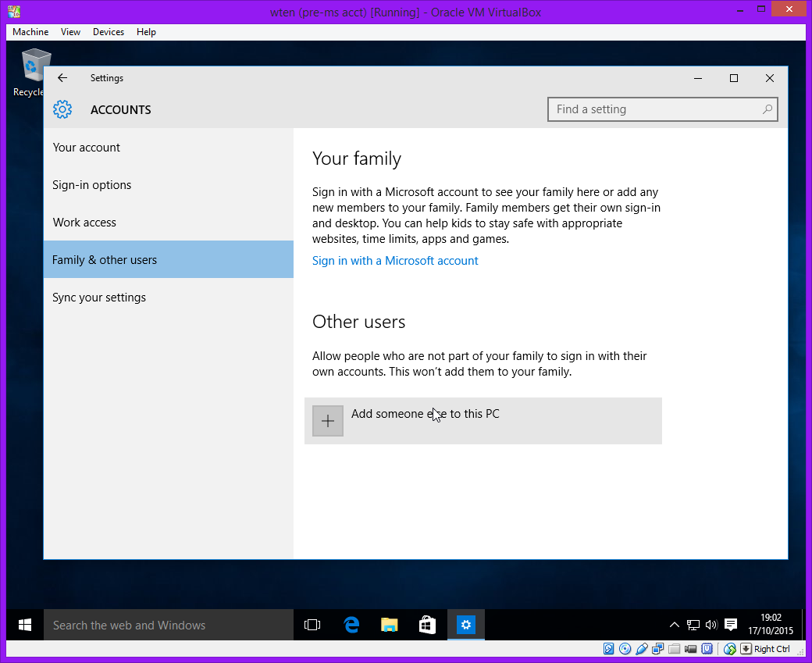Screen dimensions: 812x663
Task: Click the VirtualBox optical disk status icon
Action: click(x=625, y=649)
